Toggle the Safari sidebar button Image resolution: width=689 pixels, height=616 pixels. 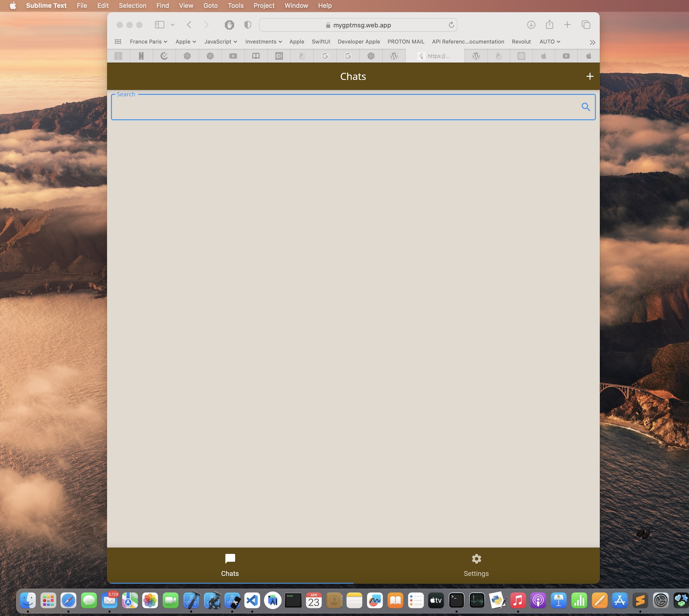(159, 25)
